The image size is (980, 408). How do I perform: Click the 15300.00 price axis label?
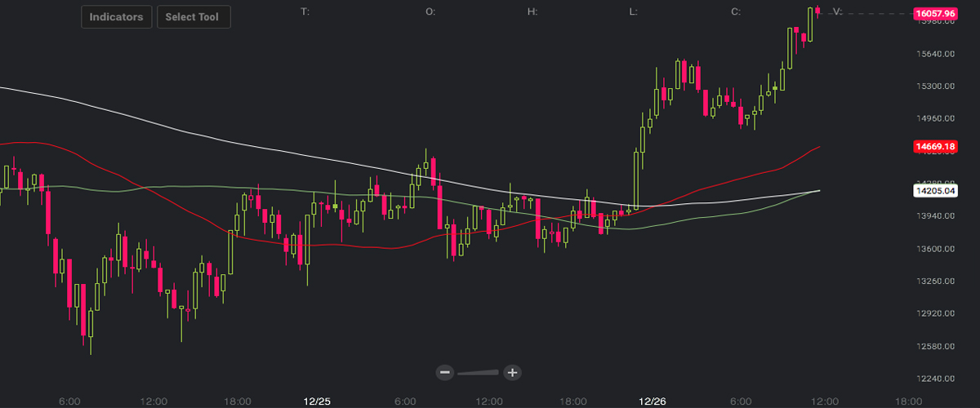[x=935, y=86]
